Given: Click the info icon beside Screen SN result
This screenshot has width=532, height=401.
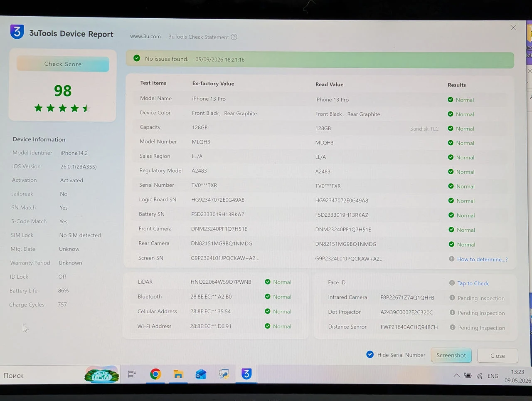Looking at the screenshot, I should pyautogui.click(x=451, y=259).
